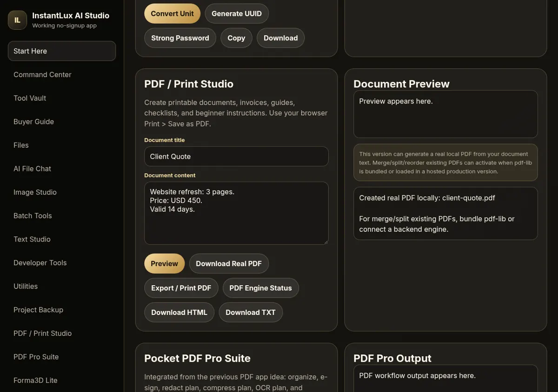
Task: Go to Command Center
Action: 62,74
